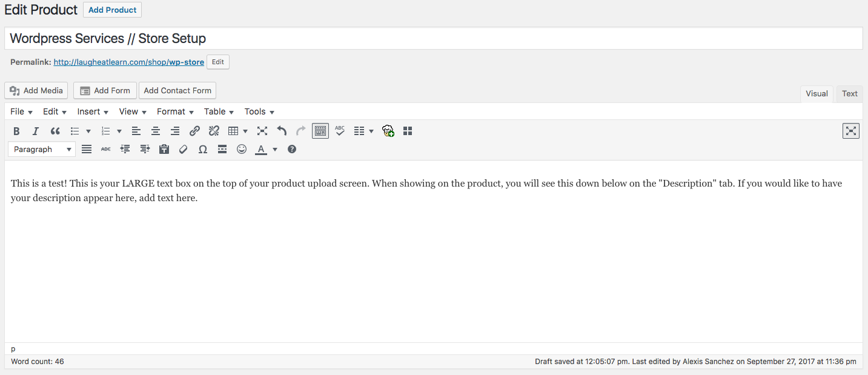Click the product title field
Image resolution: width=868 pixels, height=375 pixels.
pyautogui.click(x=433, y=38)
